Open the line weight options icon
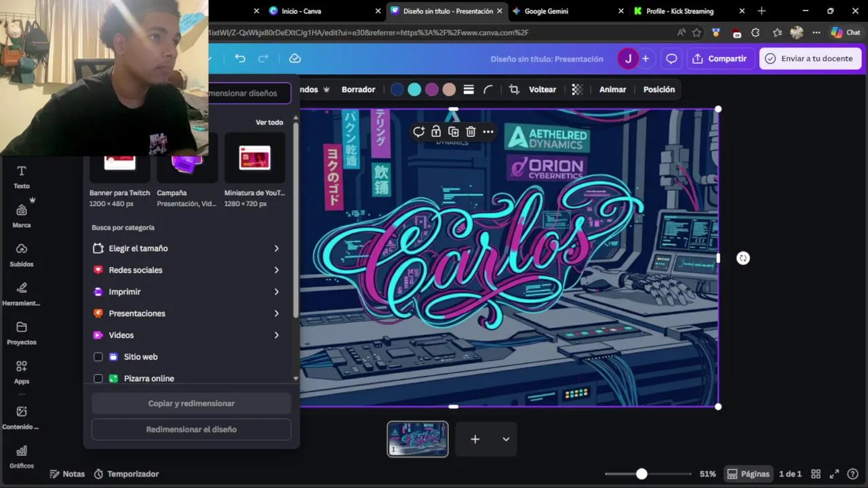 [x=469, y=89]
